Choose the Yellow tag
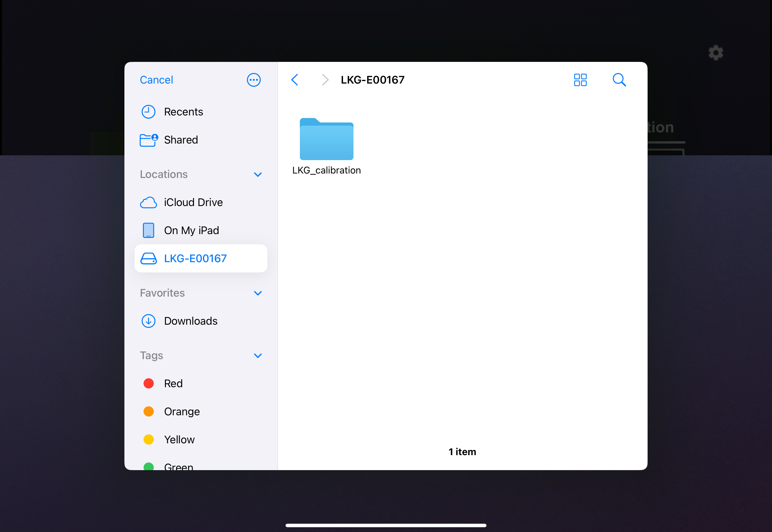 point(179,440)
